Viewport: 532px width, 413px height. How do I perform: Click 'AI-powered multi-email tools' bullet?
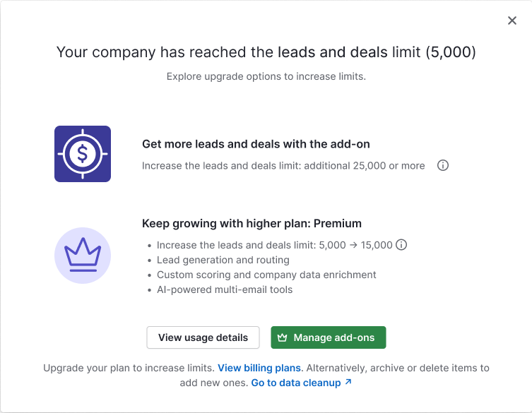[225, 289]
